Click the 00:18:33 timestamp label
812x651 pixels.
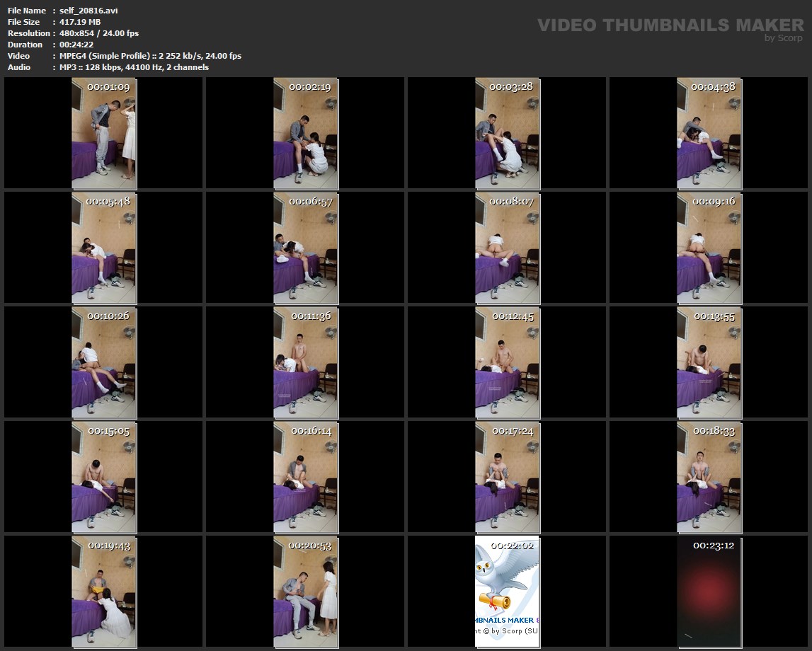714,431
